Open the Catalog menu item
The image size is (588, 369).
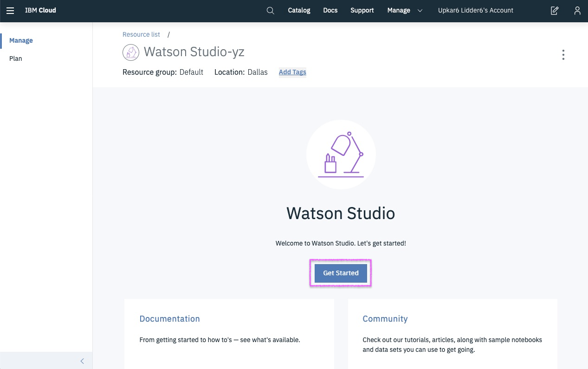[299, 10]
